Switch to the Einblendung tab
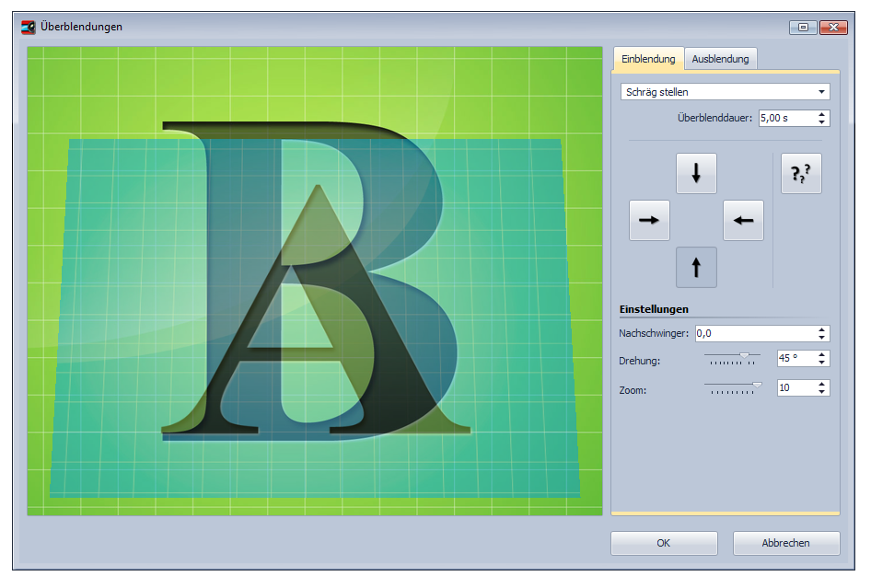The width and height of the screenshot is (871, 588). [x=648, y=59]
